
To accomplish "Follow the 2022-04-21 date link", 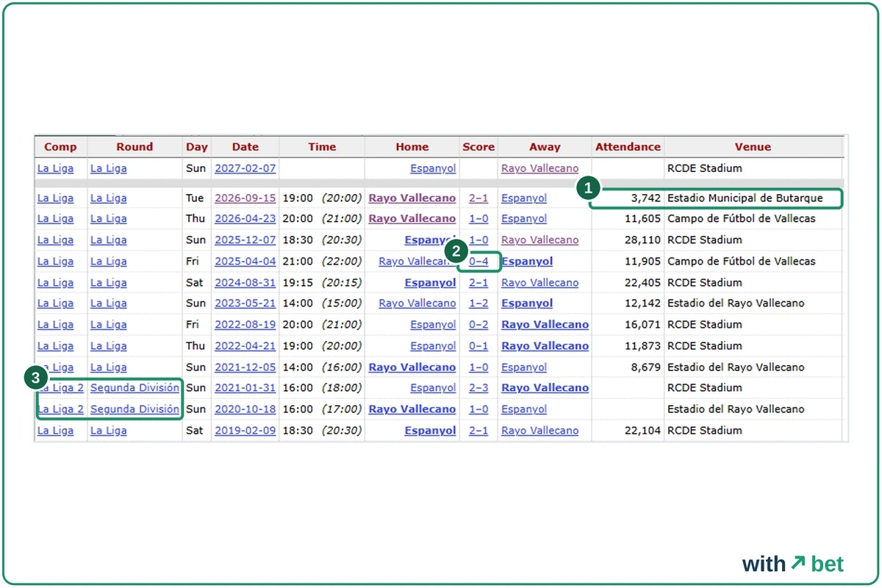I will pos(245,345).
